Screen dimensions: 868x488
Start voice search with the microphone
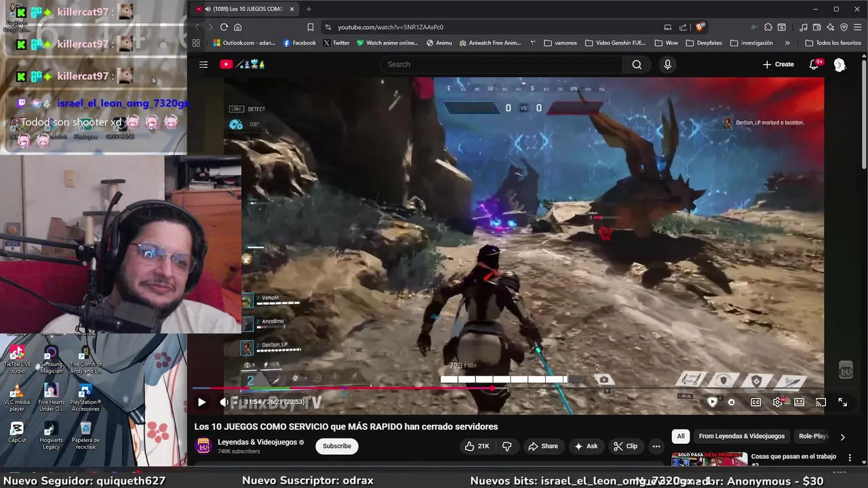[x=667, y=64]
